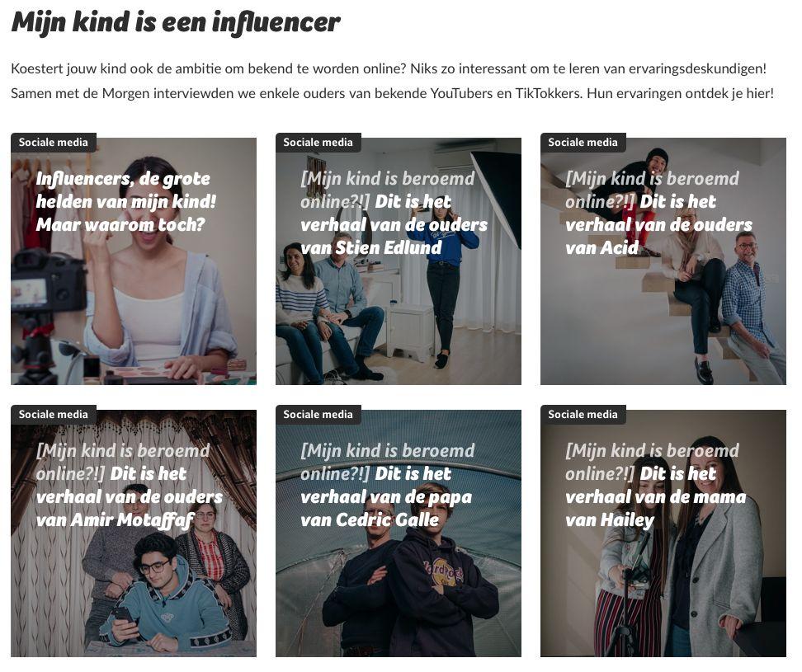Click headline text 'van Acid'
Screen dimensions: 802x672
click(602, 248)
